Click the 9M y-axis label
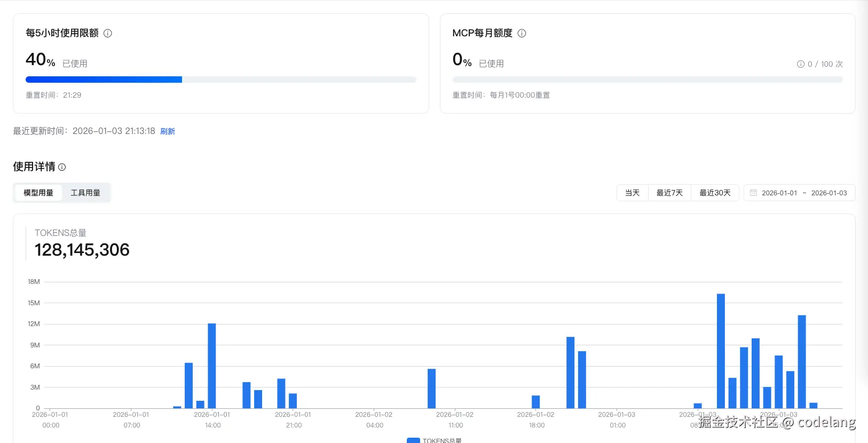868x443 pixels. [35, 345]
